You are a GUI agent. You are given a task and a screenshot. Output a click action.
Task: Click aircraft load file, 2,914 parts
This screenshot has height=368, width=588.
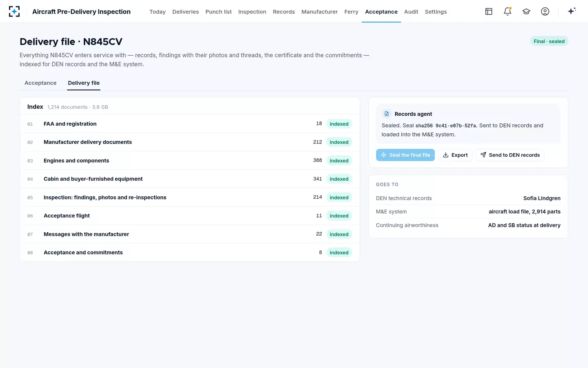[525, 212]
